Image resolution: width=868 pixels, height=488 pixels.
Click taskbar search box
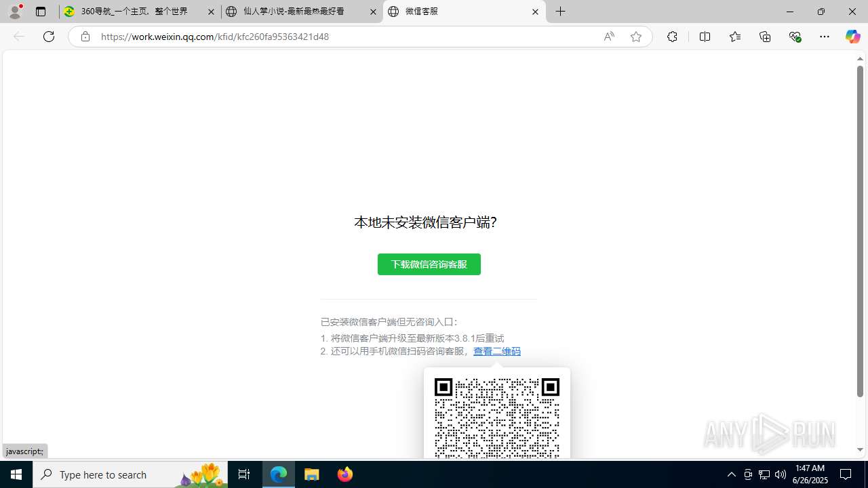[x=130, y=474]
